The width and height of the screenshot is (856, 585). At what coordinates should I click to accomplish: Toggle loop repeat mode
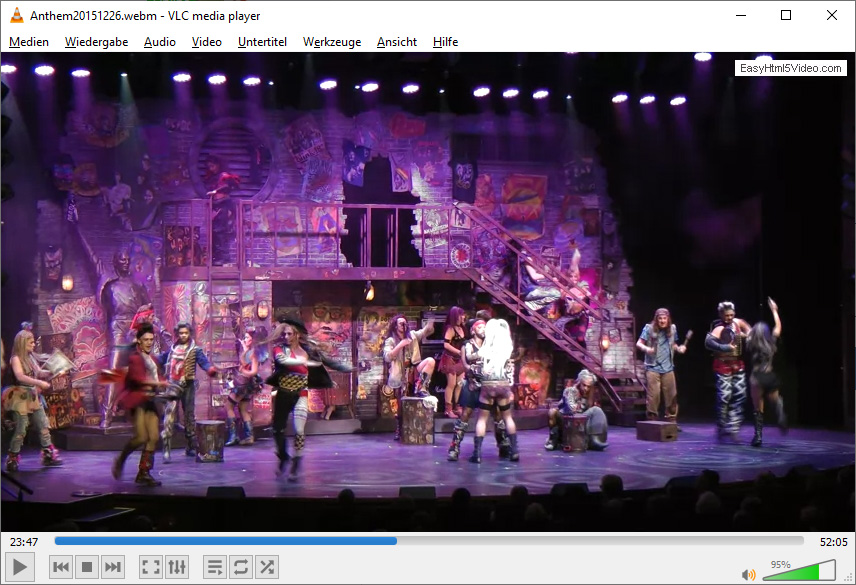click(x=241, y=568)
